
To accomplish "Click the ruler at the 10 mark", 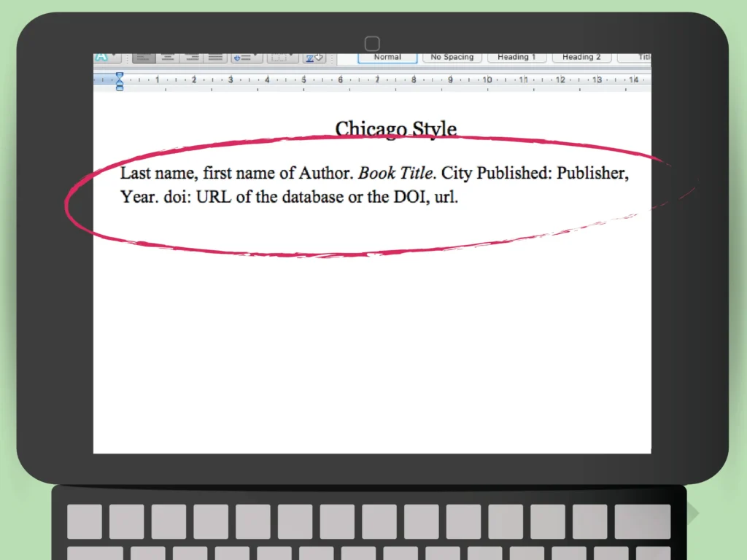I will pos(487,79).
